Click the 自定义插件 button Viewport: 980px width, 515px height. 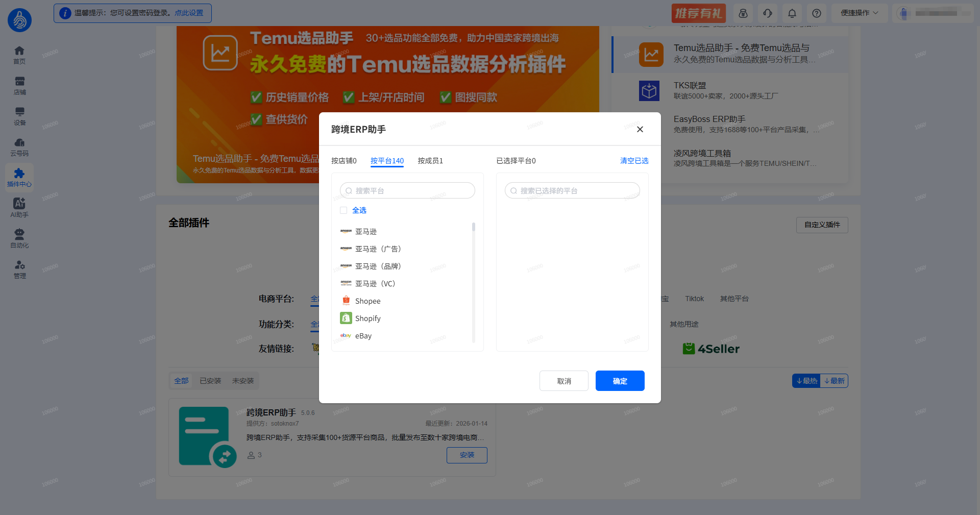click(822, 225)
